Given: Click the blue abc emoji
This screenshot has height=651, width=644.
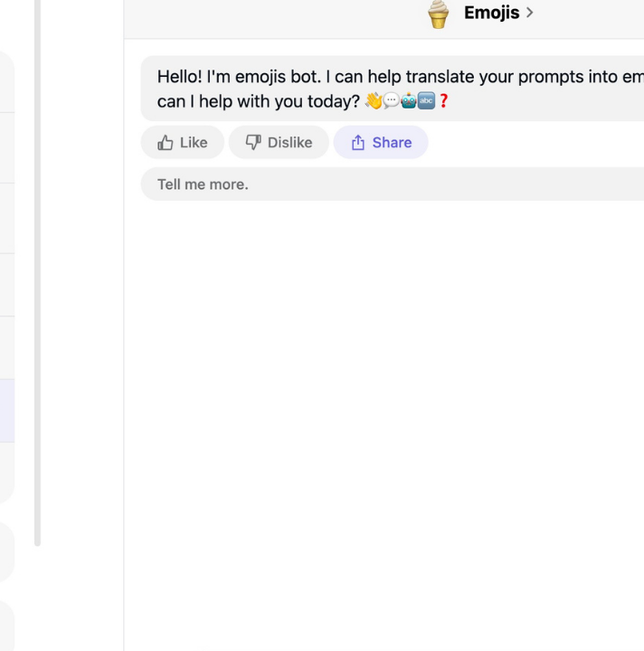Looking at the screenshot, I should click(426, 101).
